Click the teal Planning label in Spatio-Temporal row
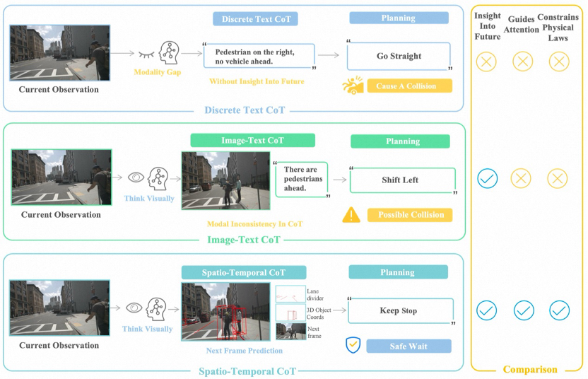The width and height of the screenshot is (588, 379). (399, 272)
